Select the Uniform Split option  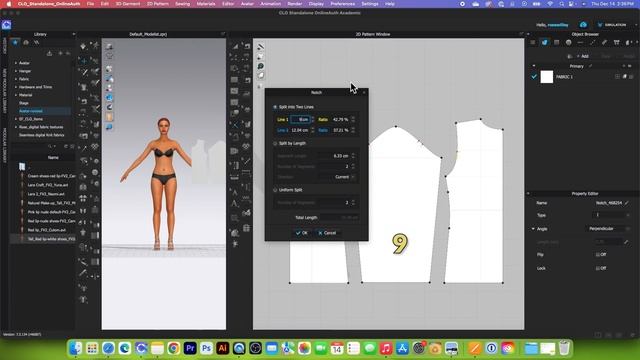click(275, 190)
